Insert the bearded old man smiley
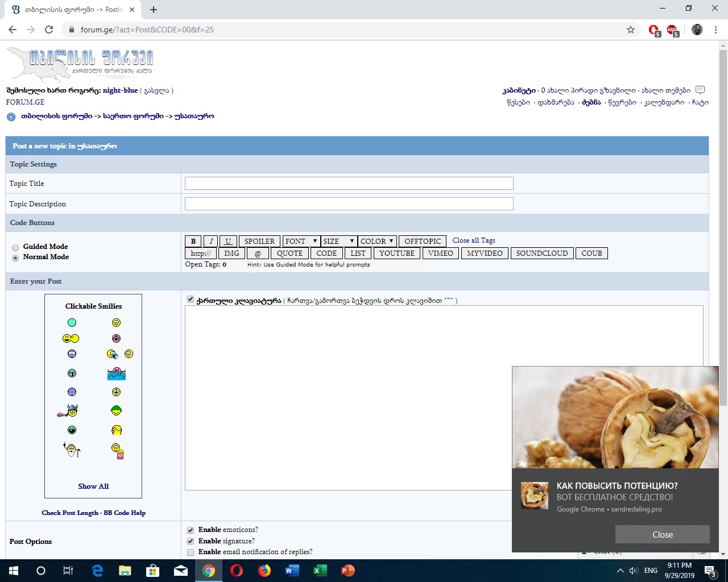This screenshot has height=582, width=728. click(72, 450)
